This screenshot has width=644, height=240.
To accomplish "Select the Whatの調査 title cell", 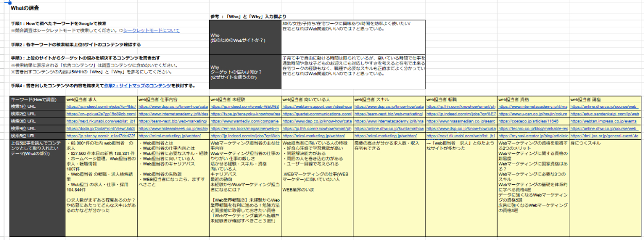I will pos(25,9).
